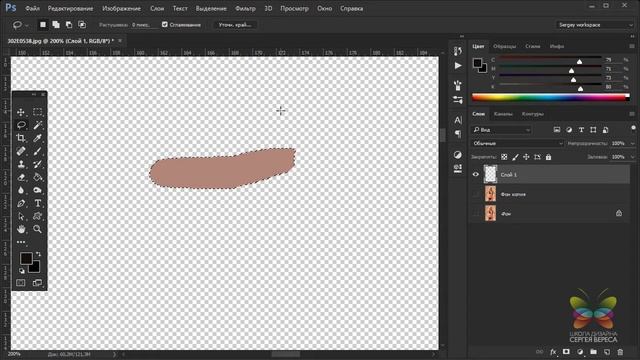Switch to the Образцы tab
This screenshot has width=640, height=360.
[504, 46]
